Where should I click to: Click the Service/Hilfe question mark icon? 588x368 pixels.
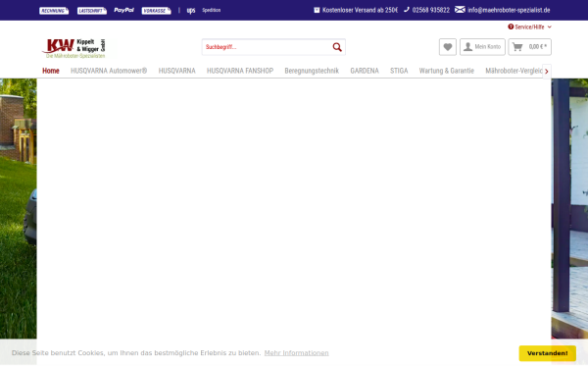[x=511, y=26]
